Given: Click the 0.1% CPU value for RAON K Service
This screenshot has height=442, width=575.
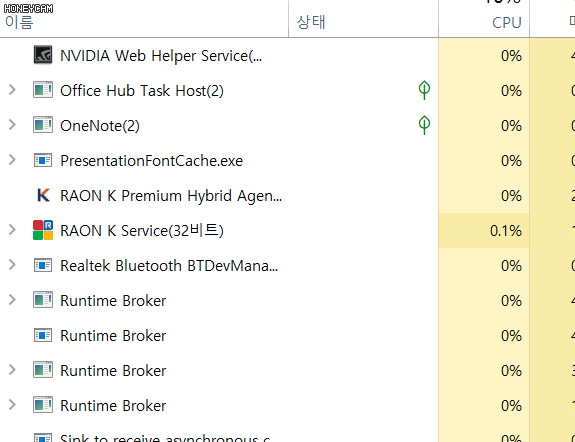Looking at the screenshot, I should (506, 231).
